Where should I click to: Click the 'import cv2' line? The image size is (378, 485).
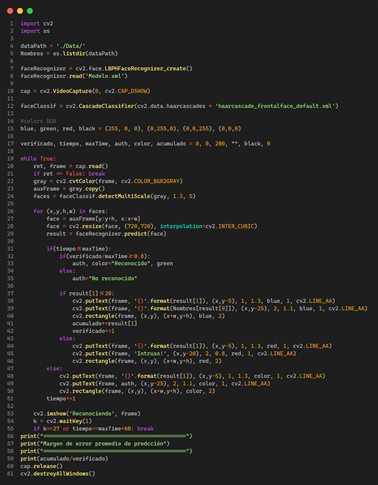tap(37, 23)
